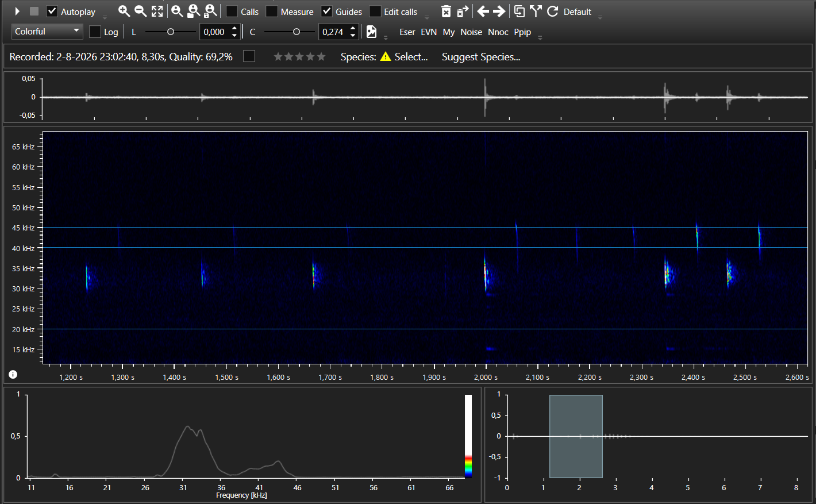Delete the recording with trash icon
This screenshot has width=816, height=504.
pos(446,11)
